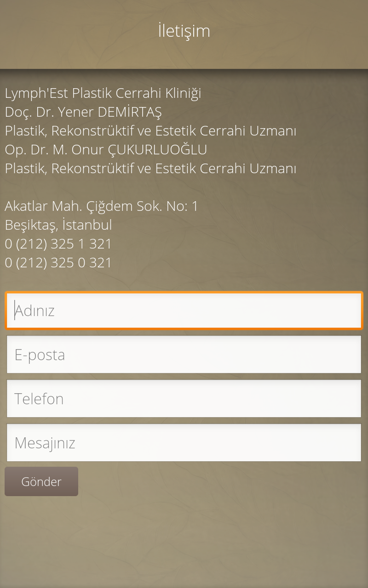Viewport: 368px width, 588px height.
Task: Click the Mesajınız placeholder text
Action: coord(45,443)
